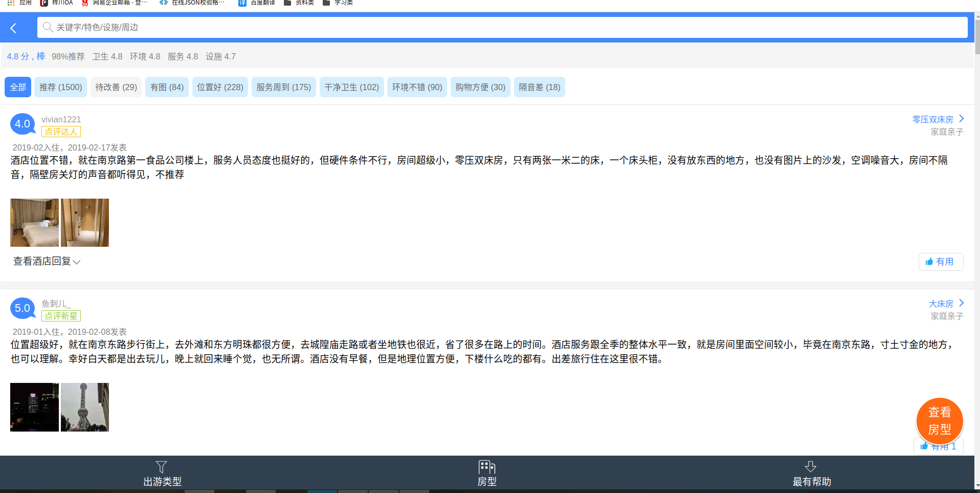Open 鱼刺儿_ Oriental Pearl Tower photo
Screen dimensions: 980x493
coord(85,407)
